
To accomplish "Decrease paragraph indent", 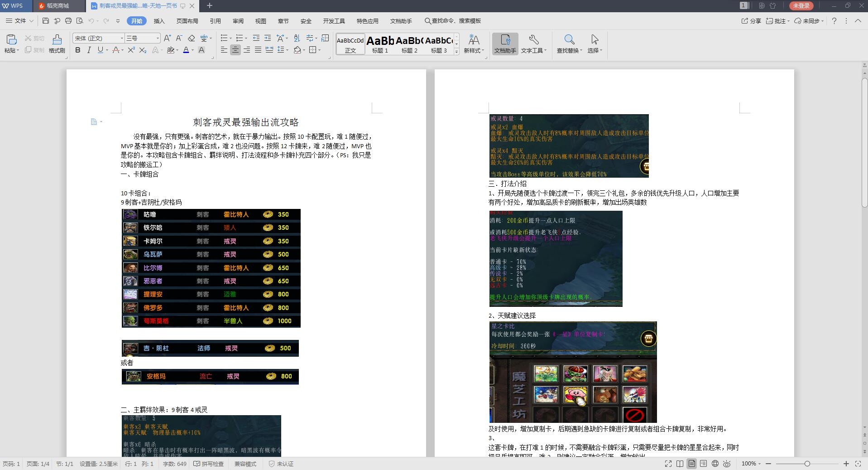I will (x=256, y=38).
